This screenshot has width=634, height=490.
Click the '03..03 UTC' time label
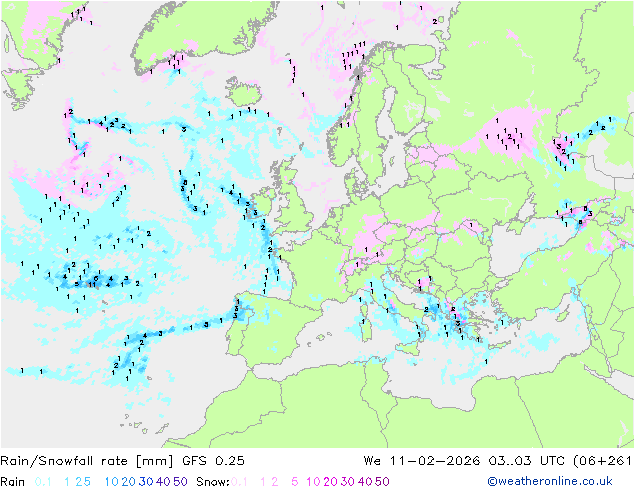526,461
